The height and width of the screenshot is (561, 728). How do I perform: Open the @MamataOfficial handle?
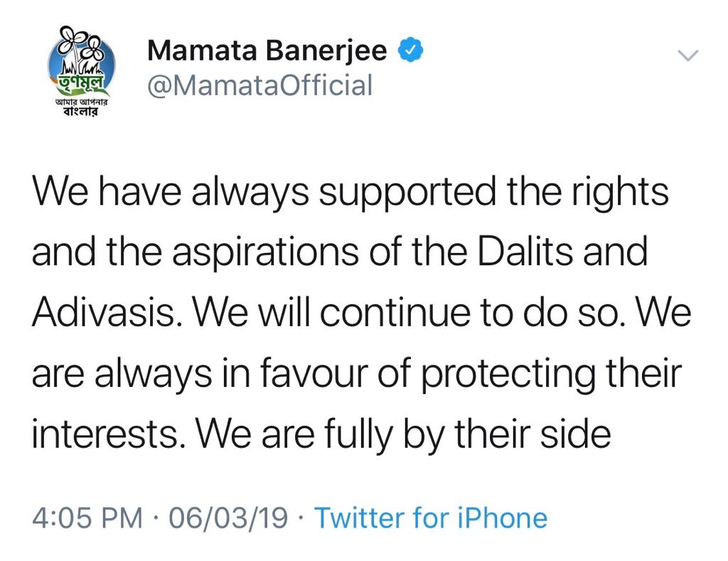pyautogui.click(x=260, y=85)
